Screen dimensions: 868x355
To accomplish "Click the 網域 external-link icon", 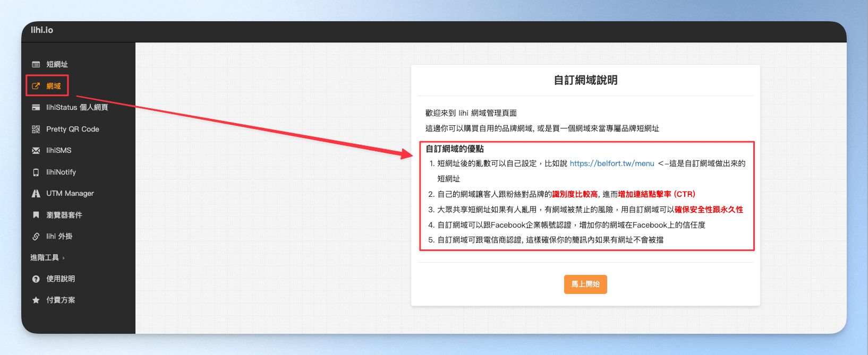I will pos(36,86).
